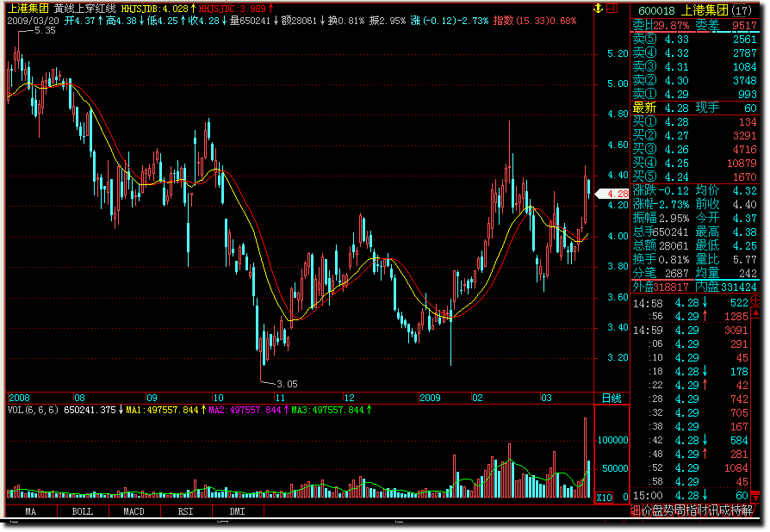Open the 势 (trend) tab in the right panel

coord(670,510)
